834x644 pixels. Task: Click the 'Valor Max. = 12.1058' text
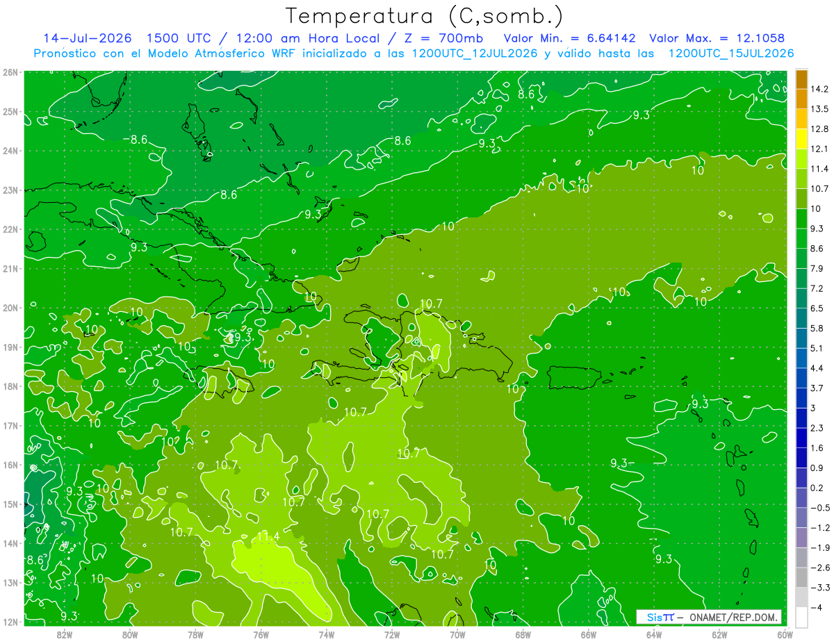tap(717, 38)
